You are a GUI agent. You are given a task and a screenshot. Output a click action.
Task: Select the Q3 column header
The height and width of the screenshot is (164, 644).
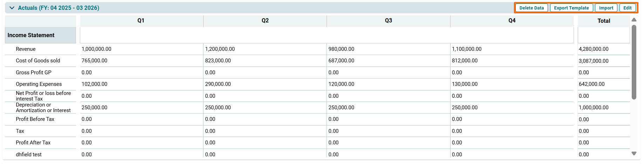388,21
